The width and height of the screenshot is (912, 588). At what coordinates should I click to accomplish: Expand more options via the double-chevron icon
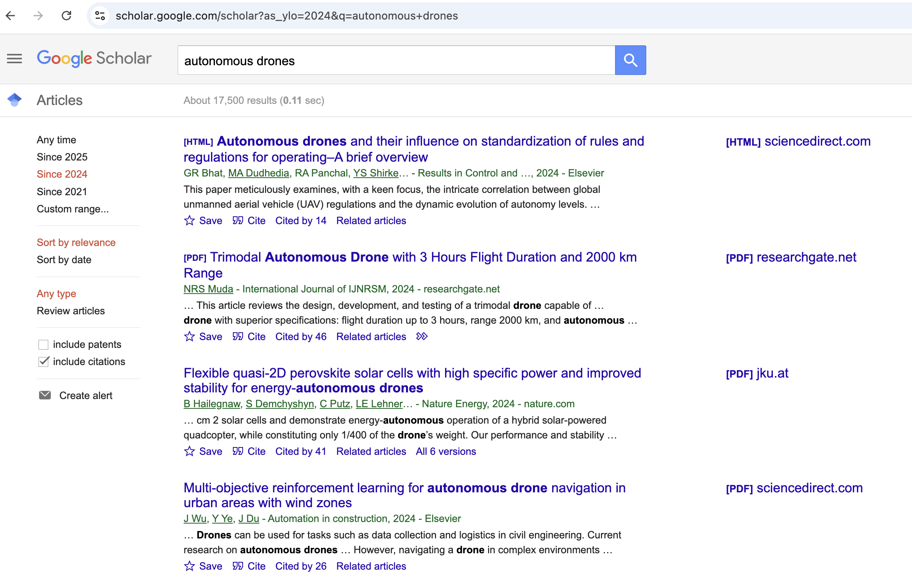[x=422, y=337]
